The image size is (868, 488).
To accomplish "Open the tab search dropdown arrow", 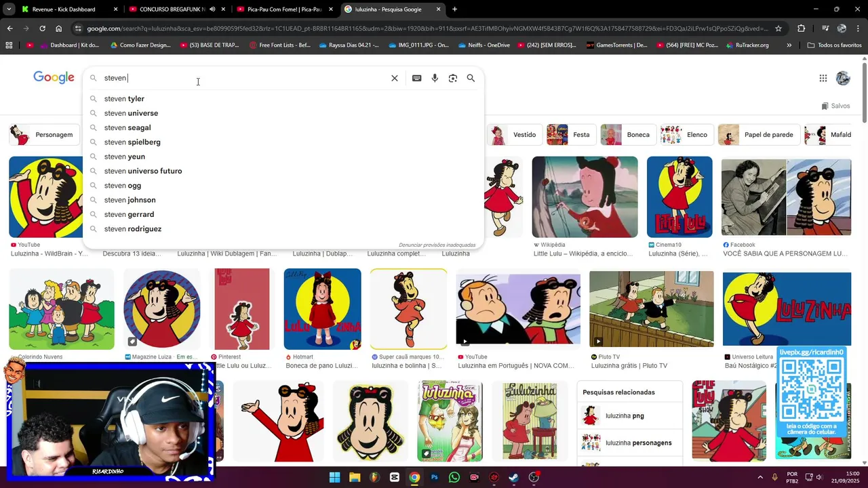I will pyautogui.click(x=9, y=9).
